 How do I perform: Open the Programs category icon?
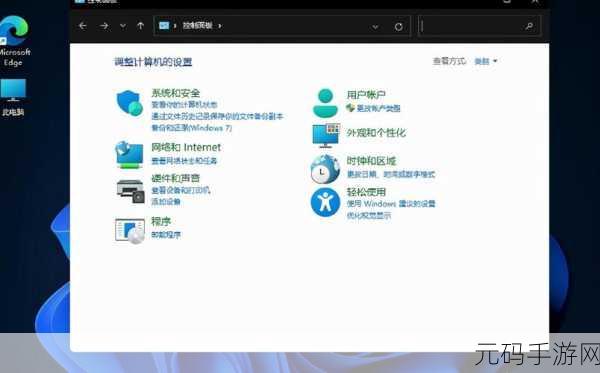click(130, 231)
